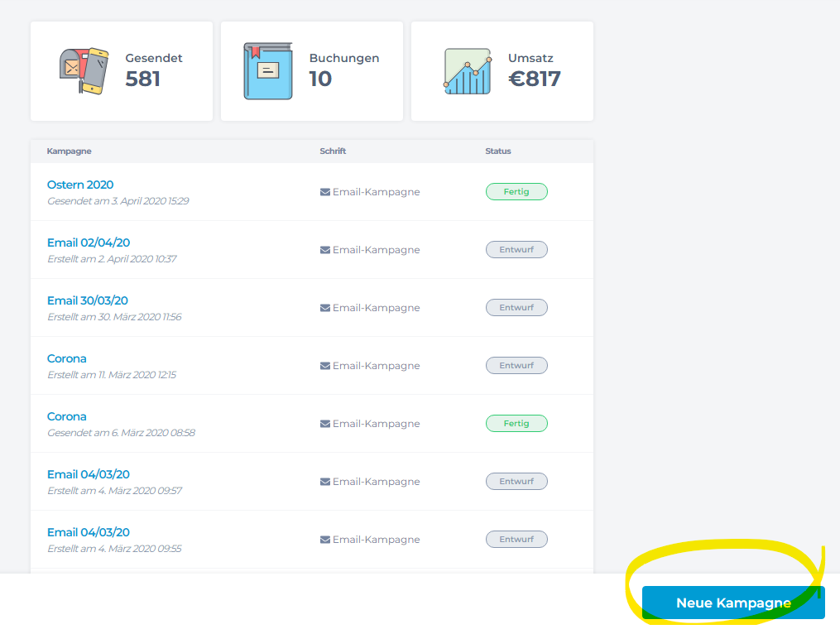Click the mailbox icon in Gesendet card

tap(84, 71)
